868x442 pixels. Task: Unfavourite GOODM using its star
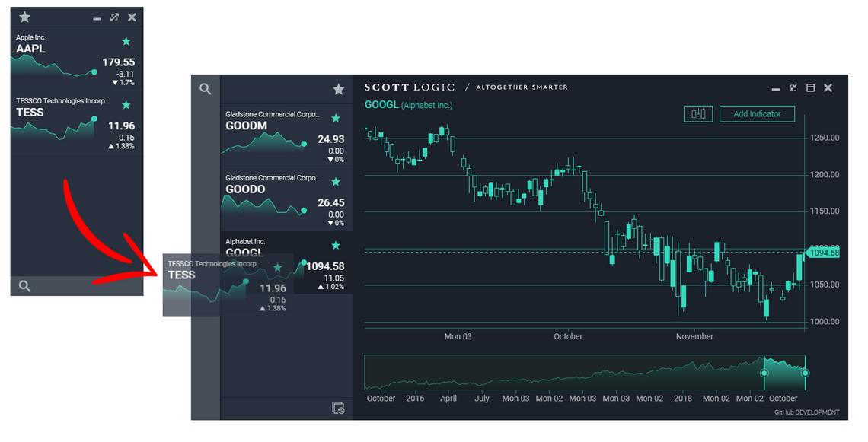(336, 119)
